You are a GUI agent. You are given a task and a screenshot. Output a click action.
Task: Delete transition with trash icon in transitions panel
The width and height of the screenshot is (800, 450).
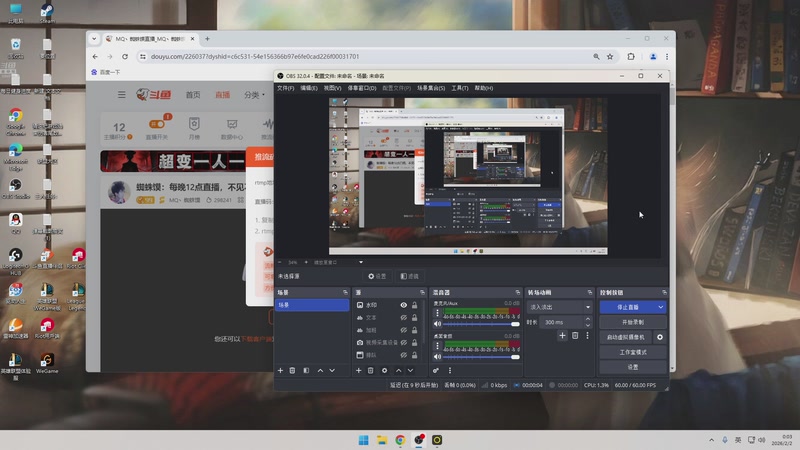click(575, 335)
